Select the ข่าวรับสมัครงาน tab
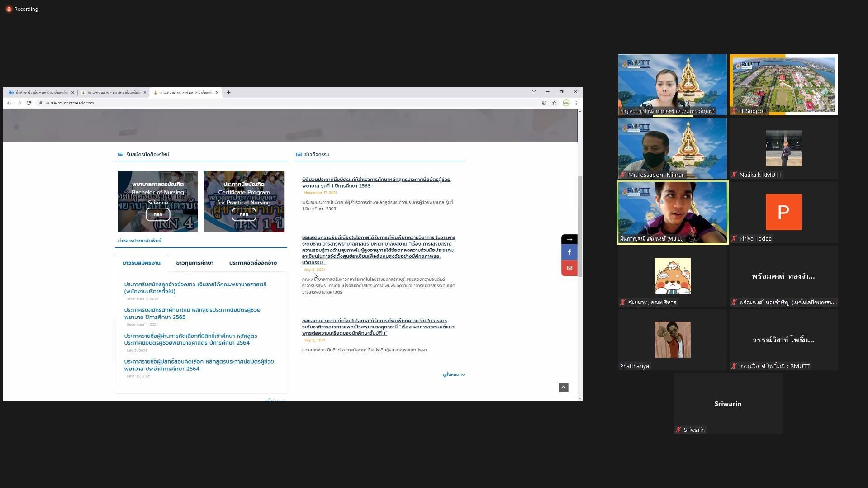The width and height of the screenshot is (868, 488). pyautogui.click(x=142, y=263)
